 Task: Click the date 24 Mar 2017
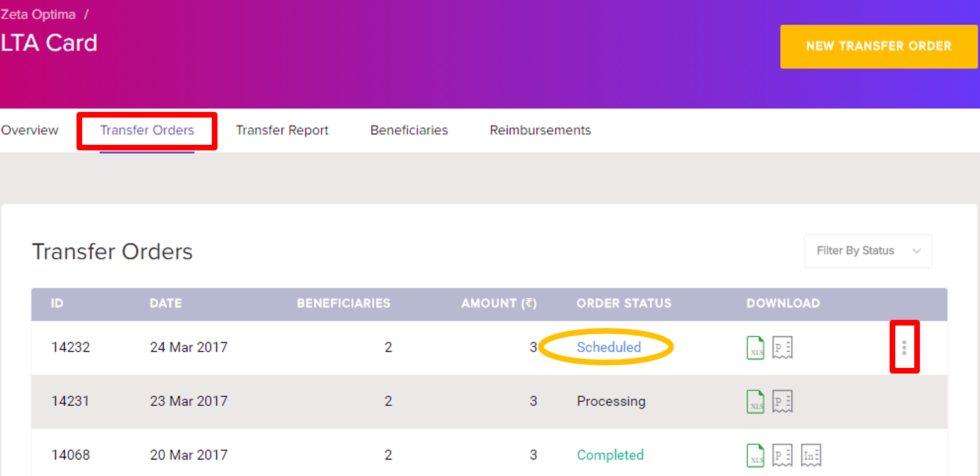(188, 347)
